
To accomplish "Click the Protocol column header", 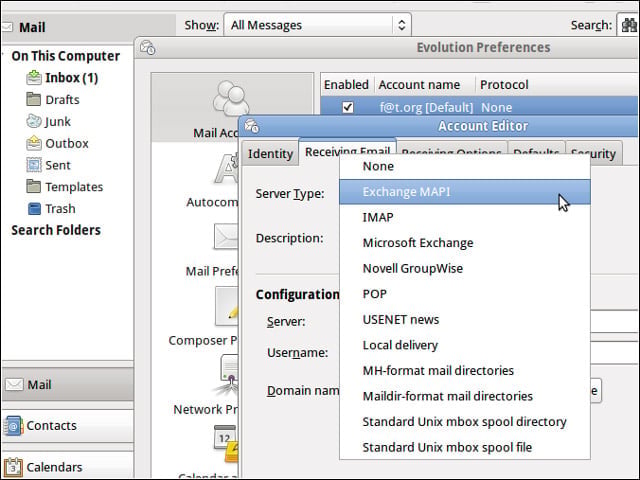I will [557, 84].
